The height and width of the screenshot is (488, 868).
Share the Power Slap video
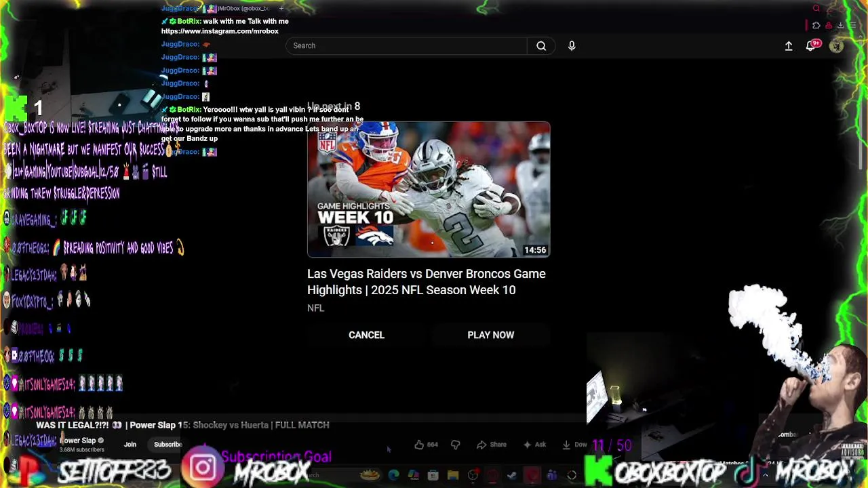pos(492,445)
